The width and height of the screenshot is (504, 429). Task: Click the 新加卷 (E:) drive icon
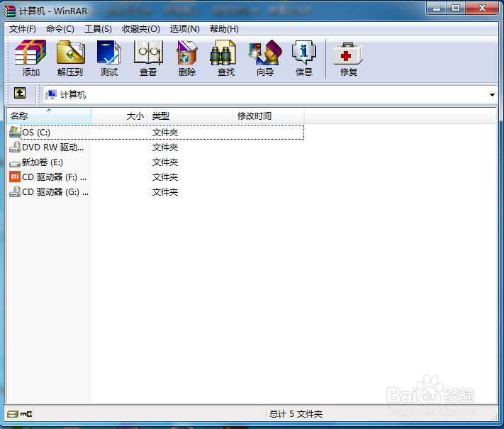[x=15, y=163]
